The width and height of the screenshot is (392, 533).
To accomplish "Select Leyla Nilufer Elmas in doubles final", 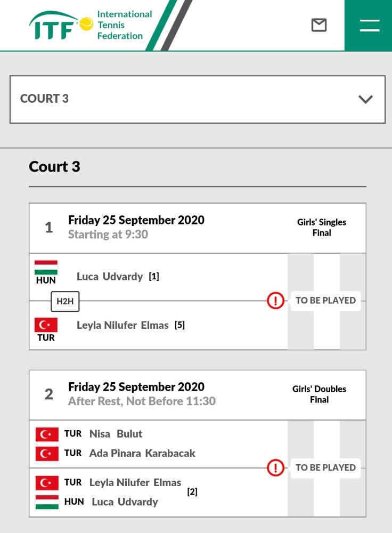I will pyautogui.click(x=135, y=482).
